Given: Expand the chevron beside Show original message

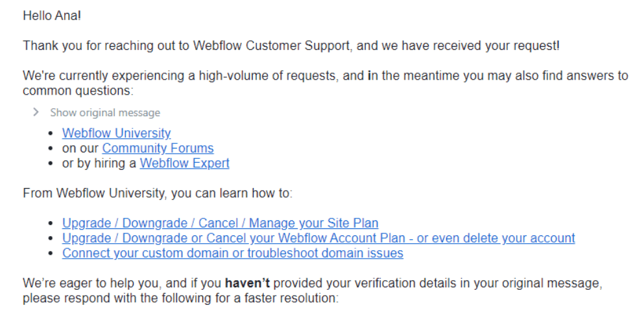Looking at the screenshot, I should click(36, 112).
